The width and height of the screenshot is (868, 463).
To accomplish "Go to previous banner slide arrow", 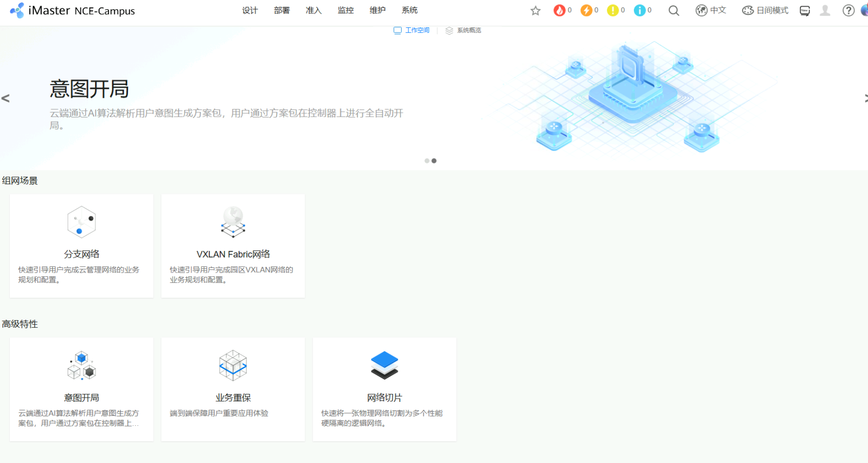I will pyautogui.click(x=6, y=98).
